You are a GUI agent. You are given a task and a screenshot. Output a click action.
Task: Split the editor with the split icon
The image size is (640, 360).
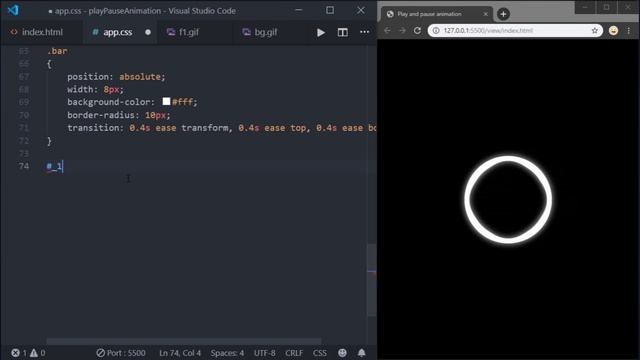pos(342,32)
